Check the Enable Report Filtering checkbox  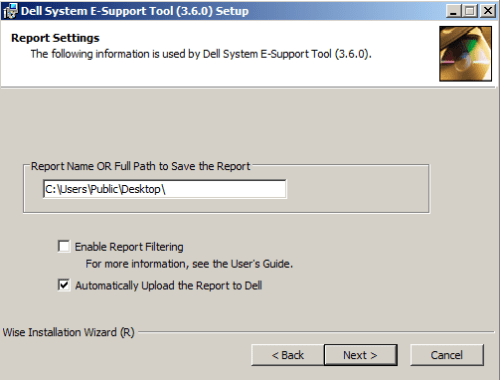point(64,246)
